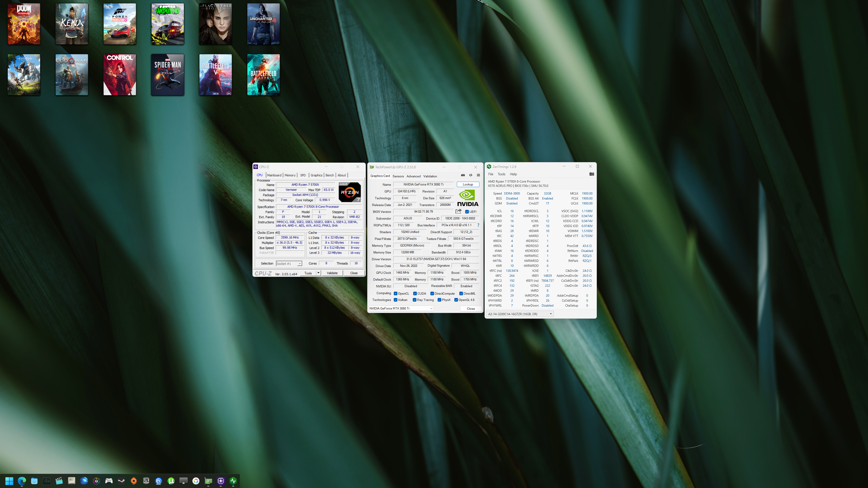Click the GPU-Z screenshot camera icon

(x=463, y=175)
